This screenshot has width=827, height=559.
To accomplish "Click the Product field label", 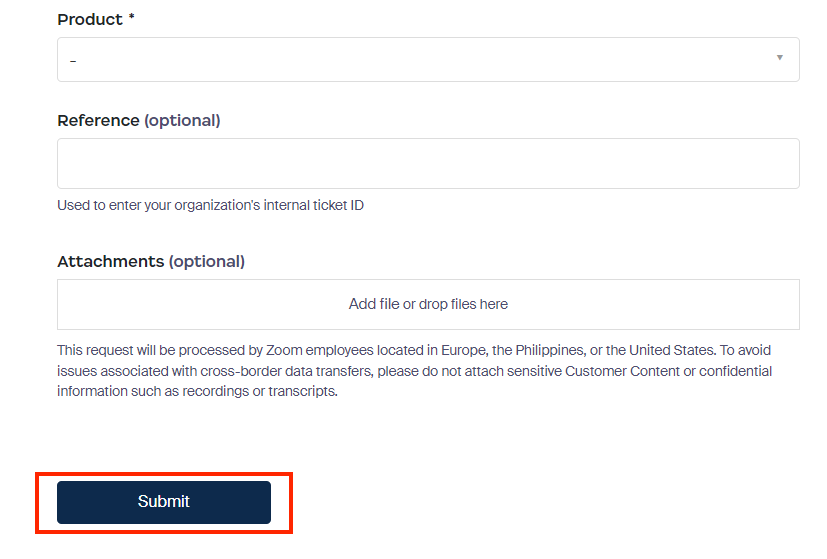I will click(90, 20).
